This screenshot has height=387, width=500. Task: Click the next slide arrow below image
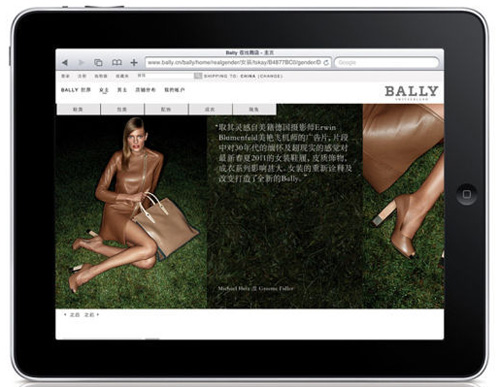coord(98,314)
